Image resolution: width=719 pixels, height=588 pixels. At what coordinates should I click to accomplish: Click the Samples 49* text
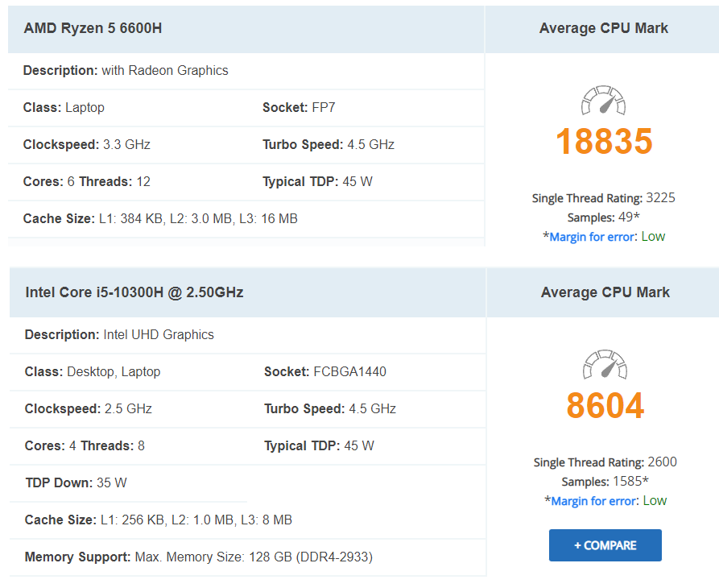604,217
